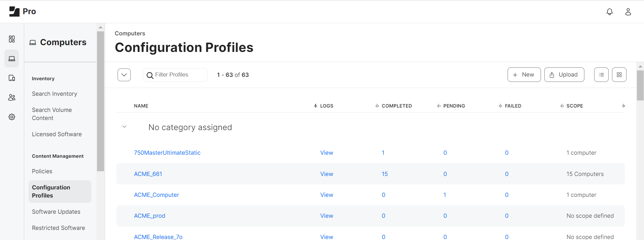The height and width of the screenshot is (240, 644).
Task: Collapse the No category assigned group
Action: click(x=124, y=127)
